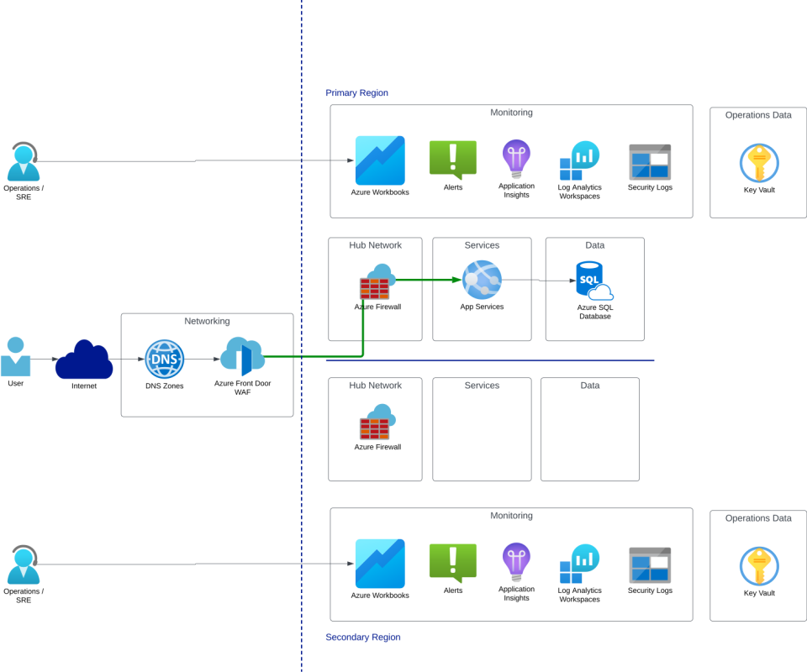The height and width of the screenshot is (672, 807).
Task: Select the 'User' label text
Action: pos(15,384)
